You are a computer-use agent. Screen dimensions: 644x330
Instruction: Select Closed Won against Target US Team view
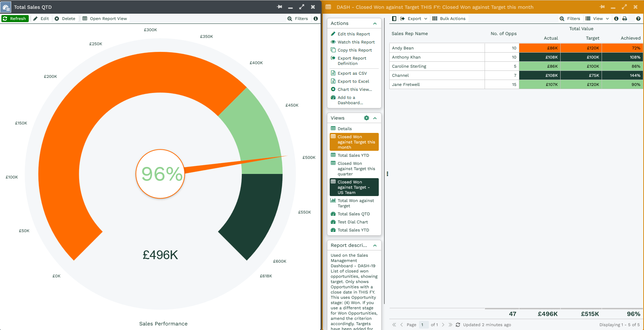[354, 187]
